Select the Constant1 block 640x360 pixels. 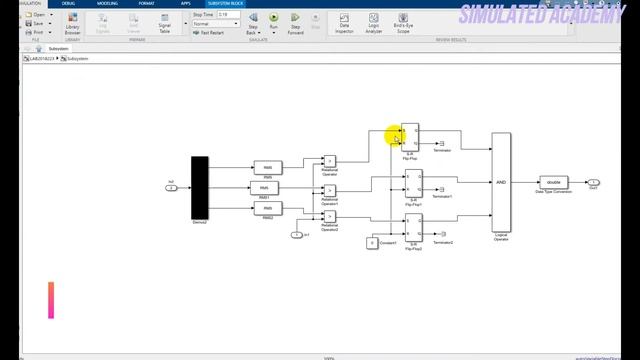pyautogui.click(x=372, y=243)
